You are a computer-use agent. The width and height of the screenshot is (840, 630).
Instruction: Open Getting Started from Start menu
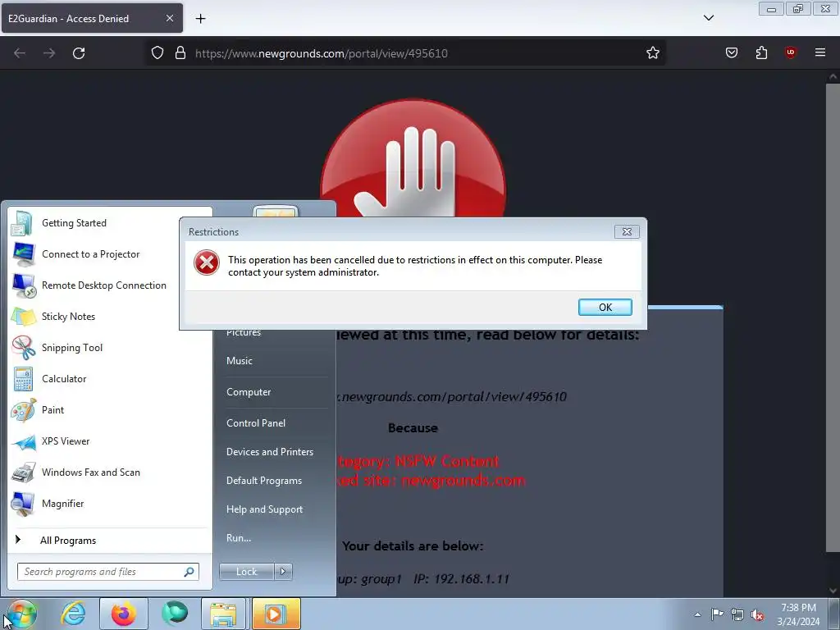110,223
